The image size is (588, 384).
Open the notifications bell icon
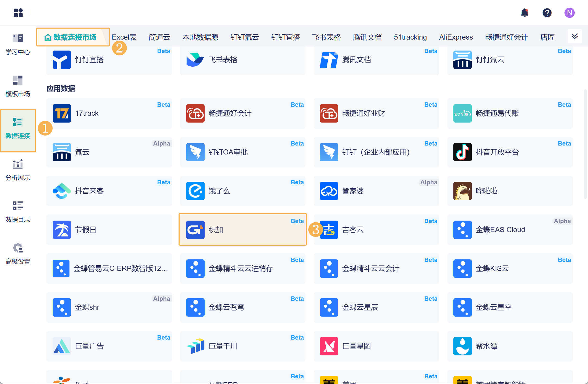[524, 13]
